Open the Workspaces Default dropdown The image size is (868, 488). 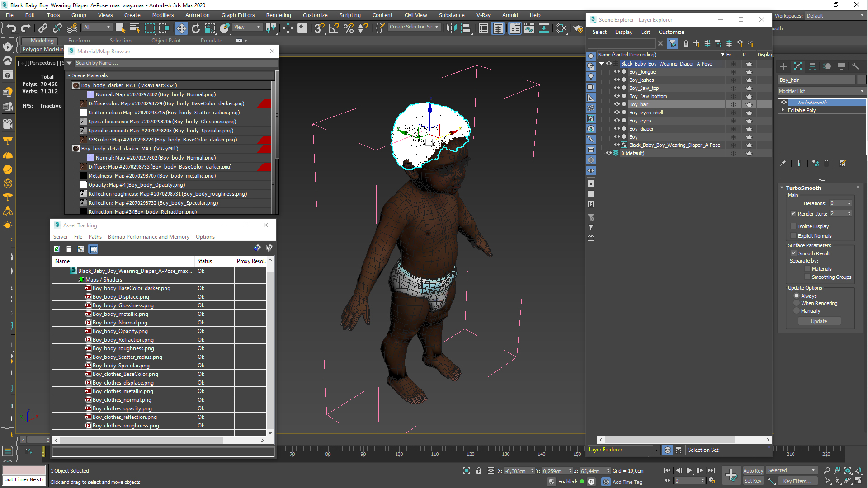[835, 16]
